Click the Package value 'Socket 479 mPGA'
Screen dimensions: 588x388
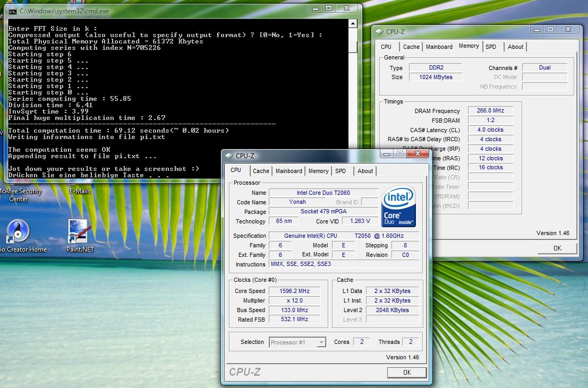(x=323, y=211)
